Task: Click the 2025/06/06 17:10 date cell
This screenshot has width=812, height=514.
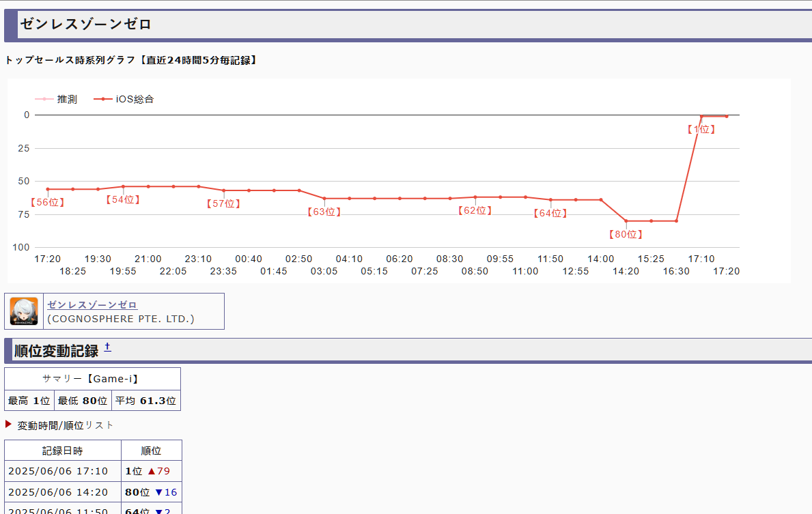Action: click(63, 471)
